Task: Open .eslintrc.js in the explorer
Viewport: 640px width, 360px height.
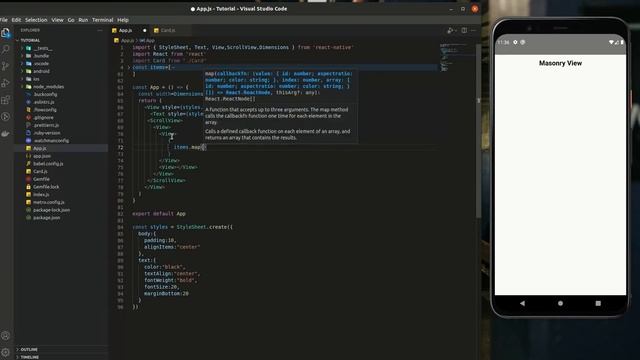Action: click(44, 102)
